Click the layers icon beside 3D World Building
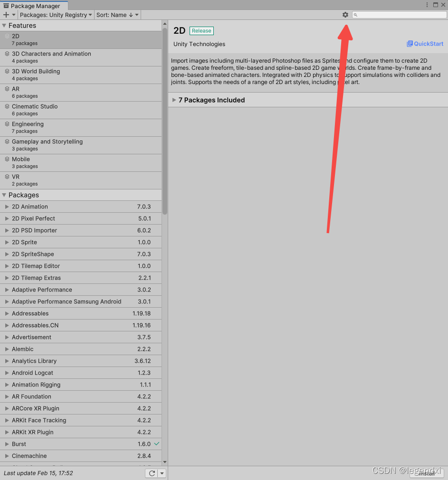448x480 pixels. (7, 71)
